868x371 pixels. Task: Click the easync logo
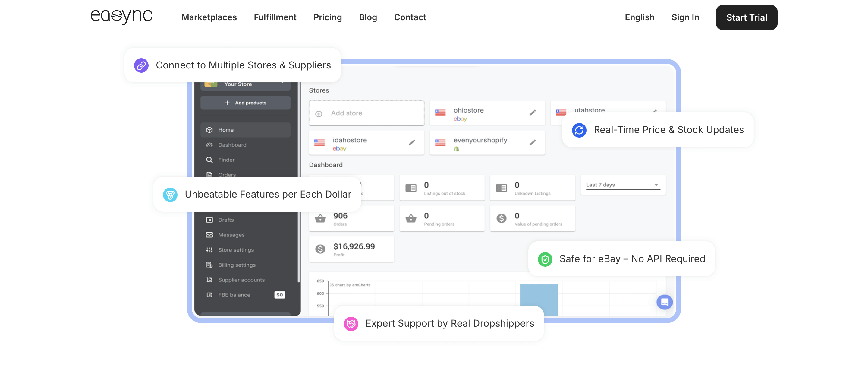(121, 16)
